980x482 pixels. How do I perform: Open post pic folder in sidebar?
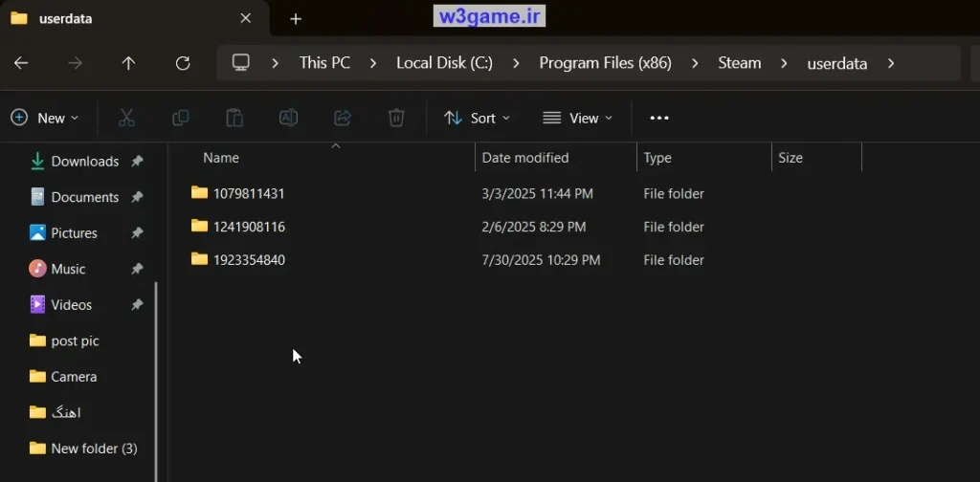(x=75, y=340)
